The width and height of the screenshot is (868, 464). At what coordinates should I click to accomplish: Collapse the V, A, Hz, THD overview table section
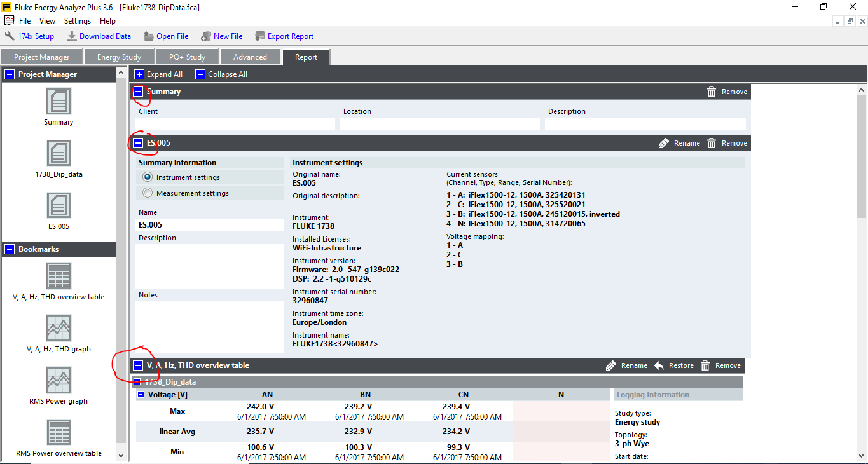[138, 365]
